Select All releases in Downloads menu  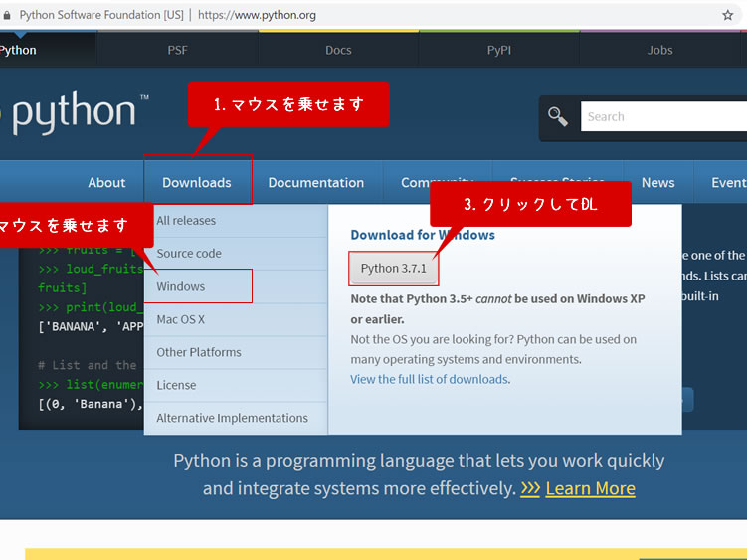[186, 221]
